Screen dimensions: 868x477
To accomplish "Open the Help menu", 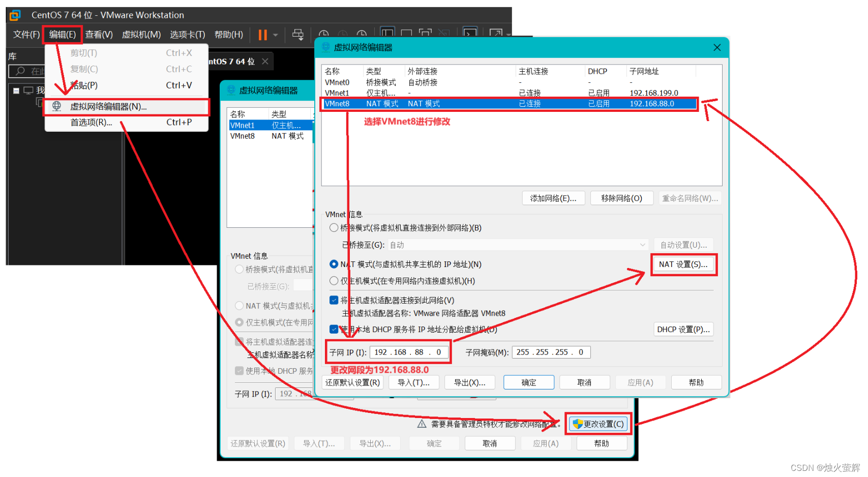I will click(x=228, y=35).
